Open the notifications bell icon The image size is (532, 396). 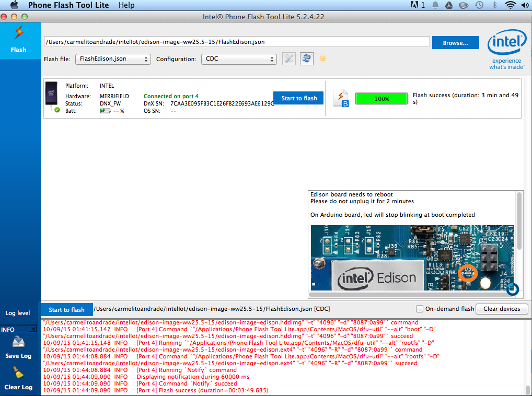435,5
